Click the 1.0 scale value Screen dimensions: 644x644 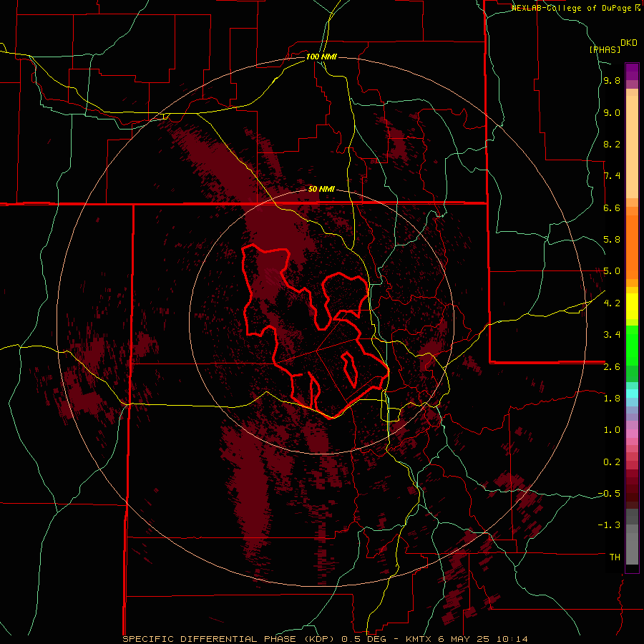(x=612, y=430)
